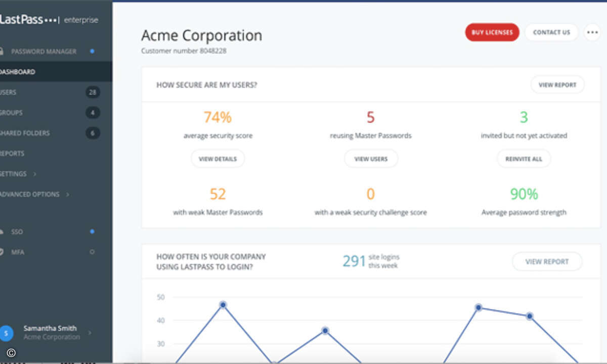Image resolution: width=607 pixels, height=364 pixels.
Task: Click the Reinvite All button
Action: [x=524, y=159]
